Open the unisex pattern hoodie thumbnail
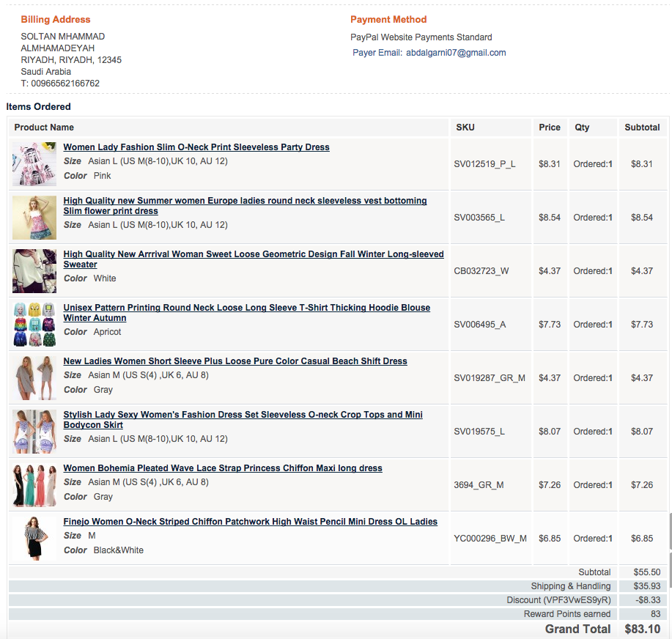The image size is (672, 639). point(34,325)
